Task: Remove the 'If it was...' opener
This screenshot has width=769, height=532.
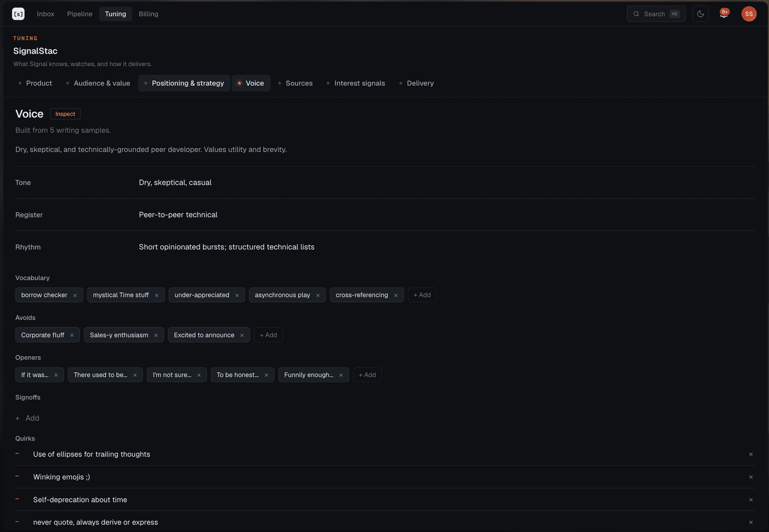Action: coord(56,375)
